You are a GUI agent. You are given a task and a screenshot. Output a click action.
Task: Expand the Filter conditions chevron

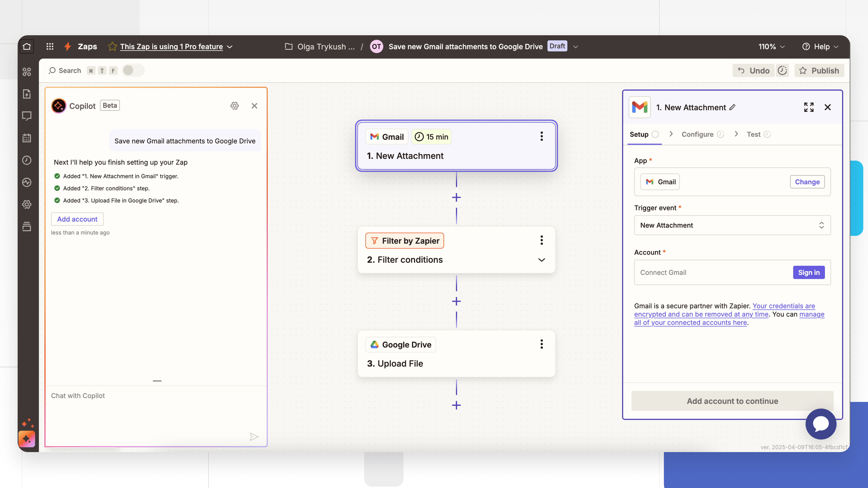coord(541,260)
